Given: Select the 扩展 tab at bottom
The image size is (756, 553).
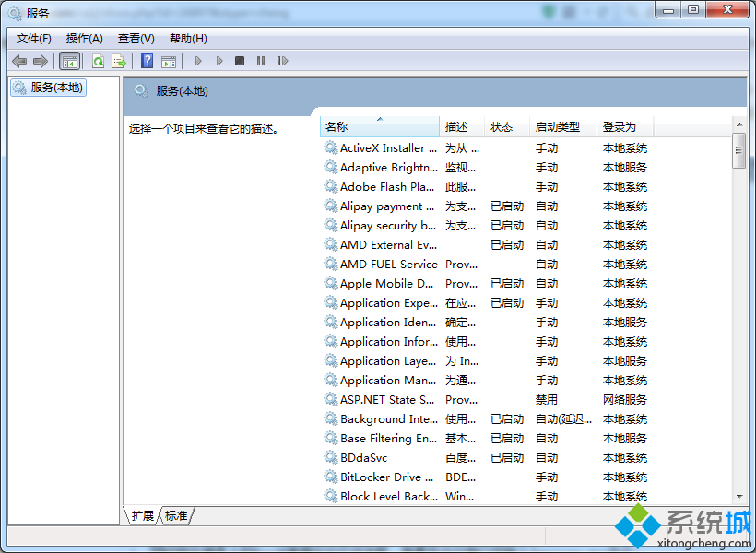Looking at the screenshot, I should tap(143, 515).
